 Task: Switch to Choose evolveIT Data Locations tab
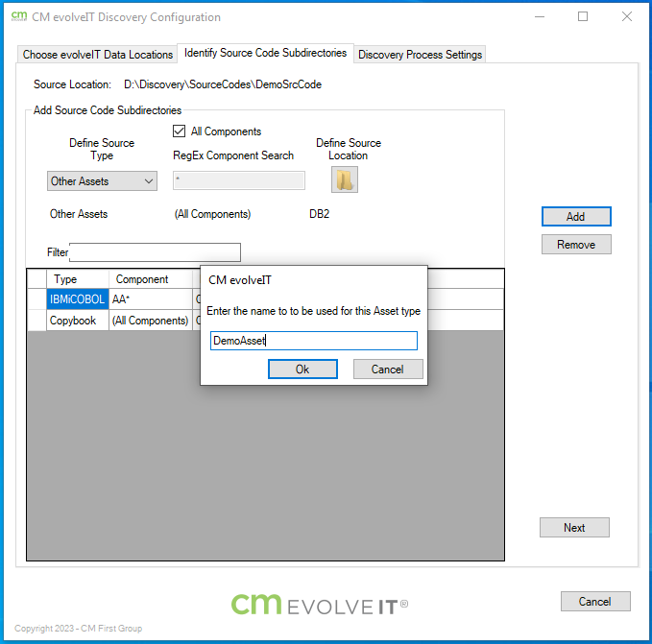pos(97,55)
